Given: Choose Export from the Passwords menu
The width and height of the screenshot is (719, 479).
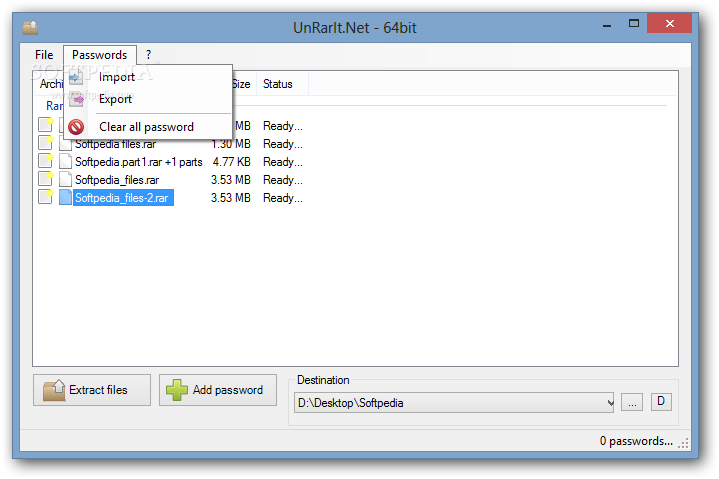Looking at the screenshot, I should (x=148, y=99).
